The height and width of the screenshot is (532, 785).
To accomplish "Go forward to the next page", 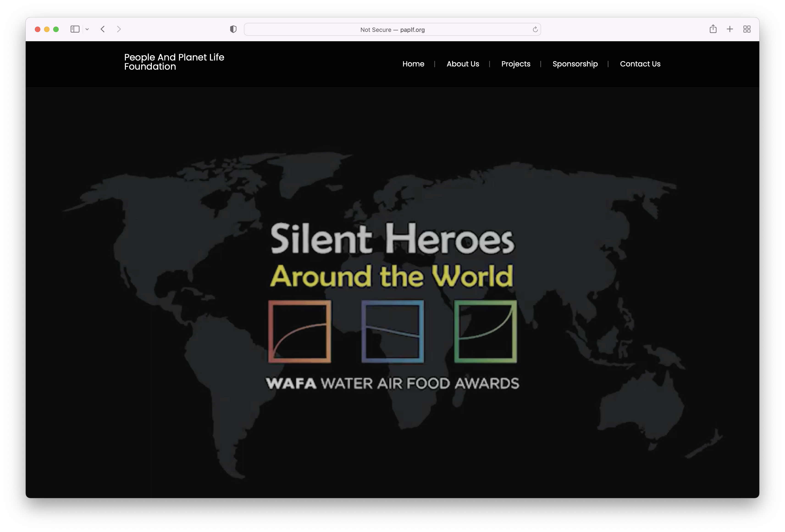I will click(119, 29).
